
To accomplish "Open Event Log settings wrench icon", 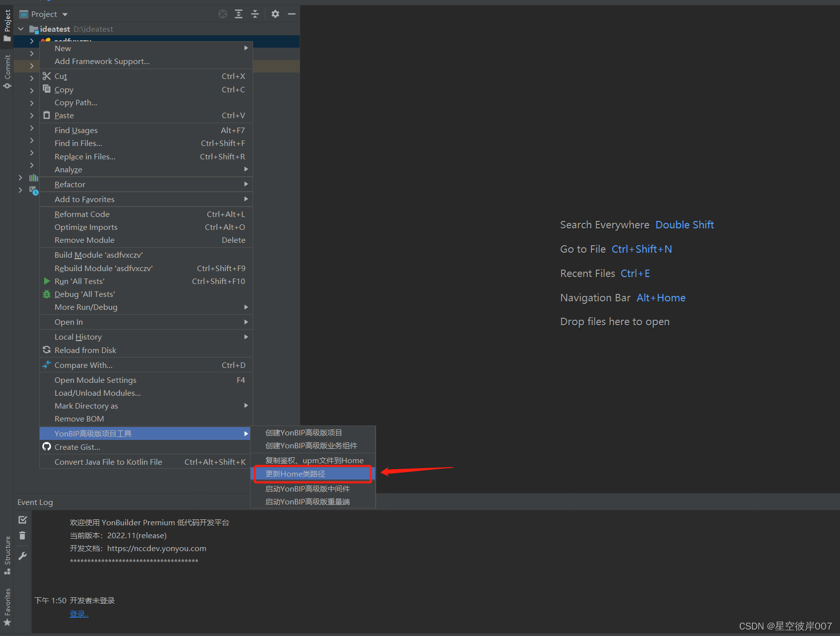I will [x=22, y=556].
